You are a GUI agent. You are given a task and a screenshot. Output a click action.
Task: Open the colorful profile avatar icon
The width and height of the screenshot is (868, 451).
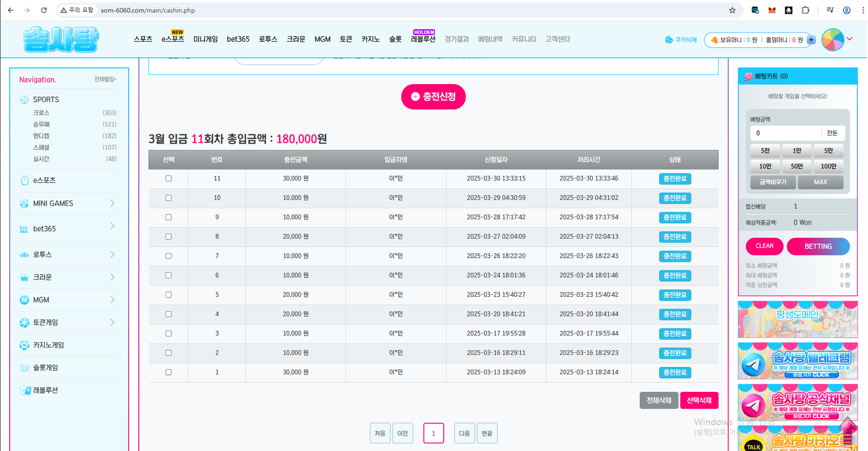[833, 40]
